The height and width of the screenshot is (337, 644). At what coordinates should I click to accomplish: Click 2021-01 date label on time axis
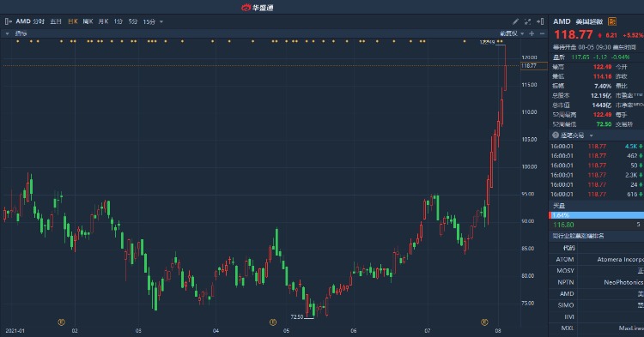[x=15, y=330]
